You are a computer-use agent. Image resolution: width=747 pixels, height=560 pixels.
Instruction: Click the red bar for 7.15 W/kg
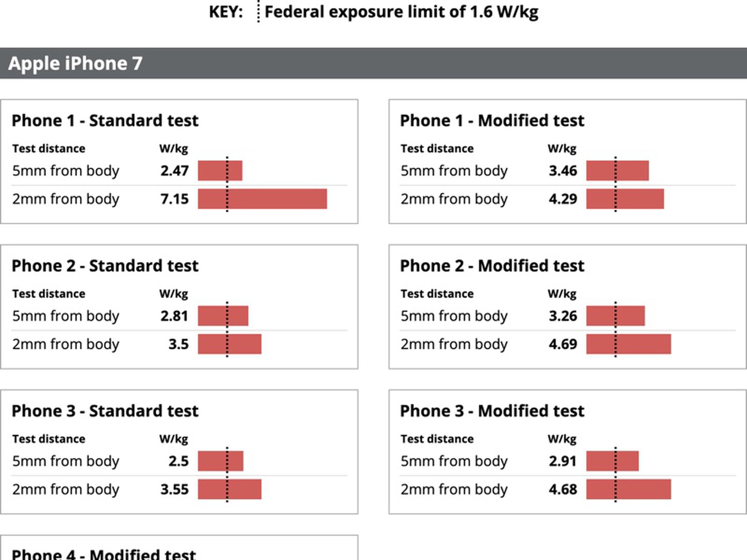(262, 199)
